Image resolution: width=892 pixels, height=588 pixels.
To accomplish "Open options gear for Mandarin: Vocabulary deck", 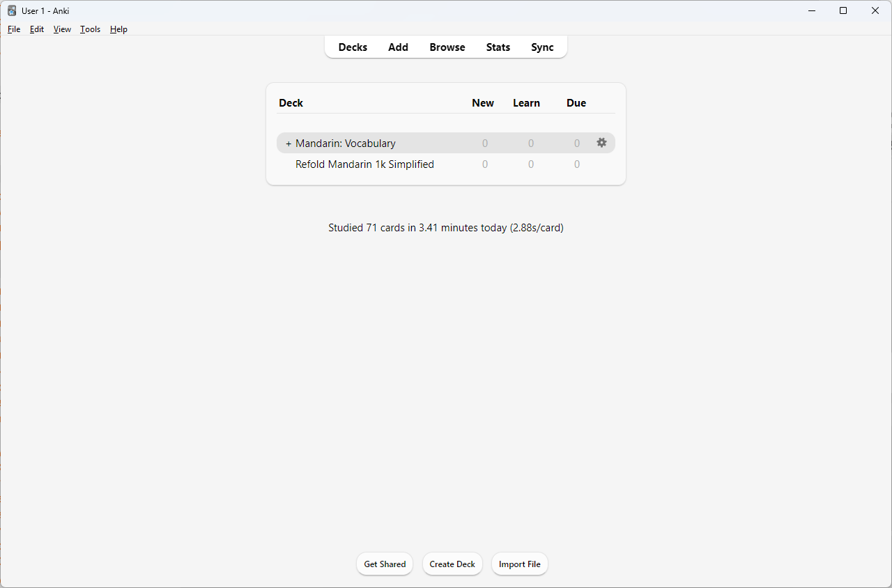I will [x=601, y=143].
